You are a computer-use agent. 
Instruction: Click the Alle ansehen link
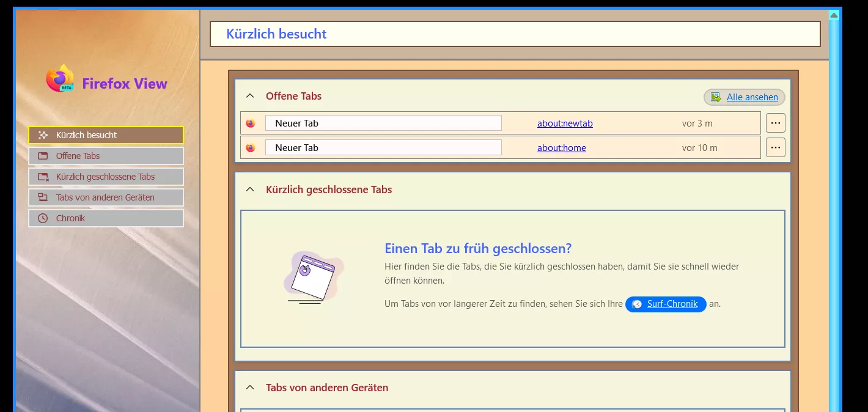752,97
